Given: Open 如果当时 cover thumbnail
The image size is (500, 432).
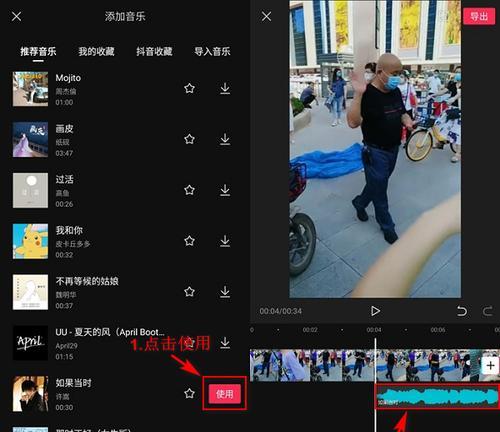Looking at the screenshot, I should [30, 394].
